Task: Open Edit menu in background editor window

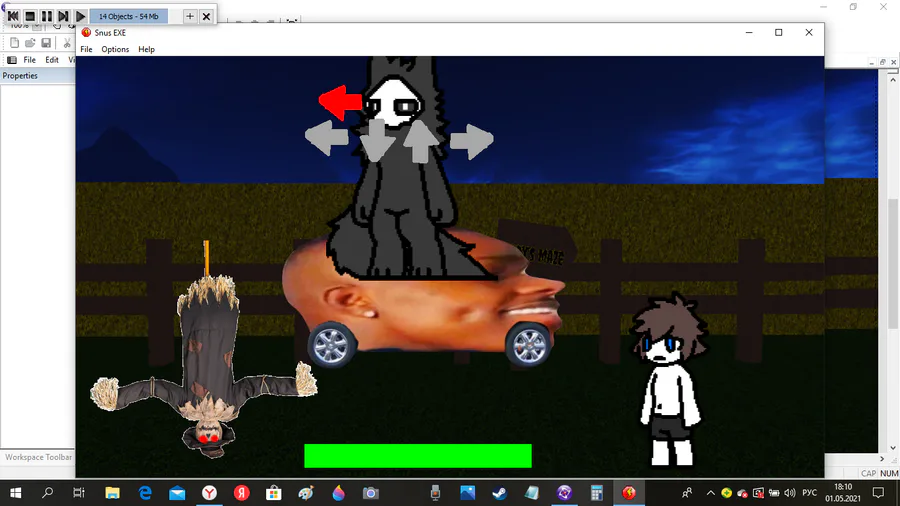Action: [x=52, y=60]
